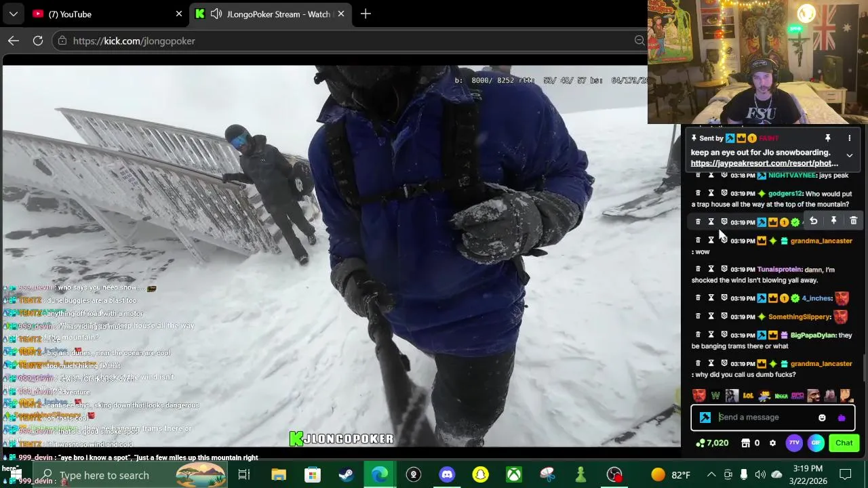
Task: Open pinned message three-dot options menu
Action: tap(849, 138)
